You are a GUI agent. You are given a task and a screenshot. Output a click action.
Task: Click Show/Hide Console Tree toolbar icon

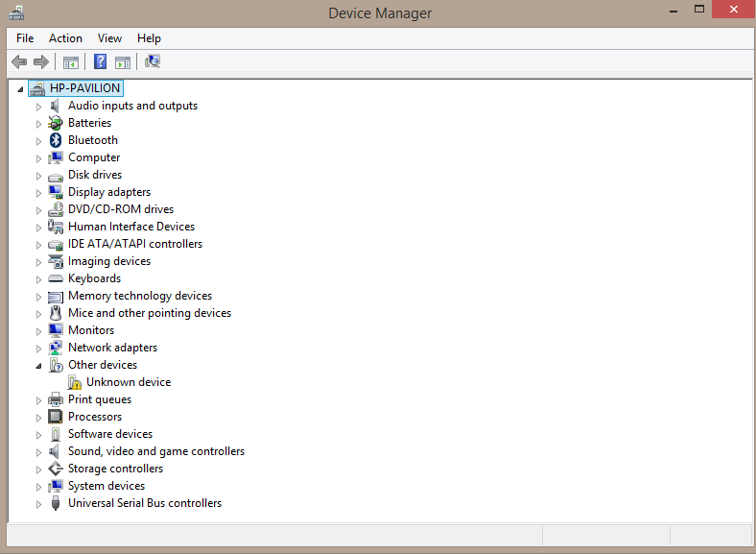pos(70,61)
